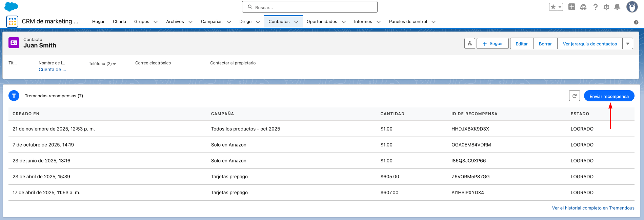Click the global actions plus icon
This screenshot has width=644, height=220.
click(572, 7)
